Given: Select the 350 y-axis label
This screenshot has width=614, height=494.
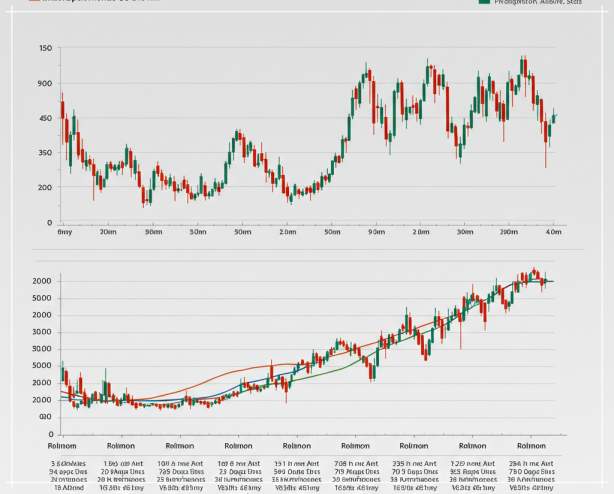Looking at the screenshot, I should tap(45, 153).
